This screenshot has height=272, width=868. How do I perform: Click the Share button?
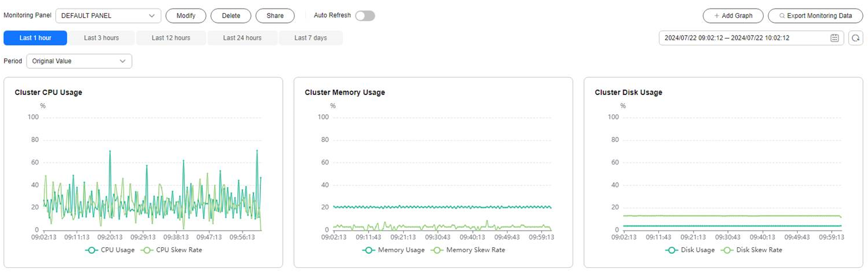pyautogui.click(x=275, y=16)
